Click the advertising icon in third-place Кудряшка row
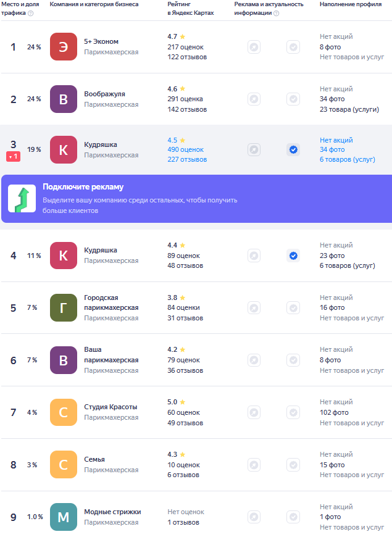This screenshot has width=392, height=537. point(254,149)
